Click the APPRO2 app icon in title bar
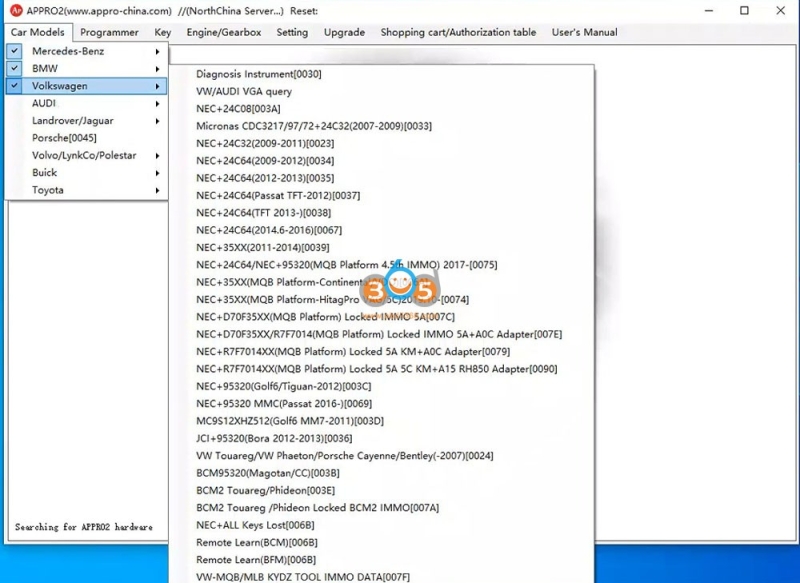 point(16,10)
